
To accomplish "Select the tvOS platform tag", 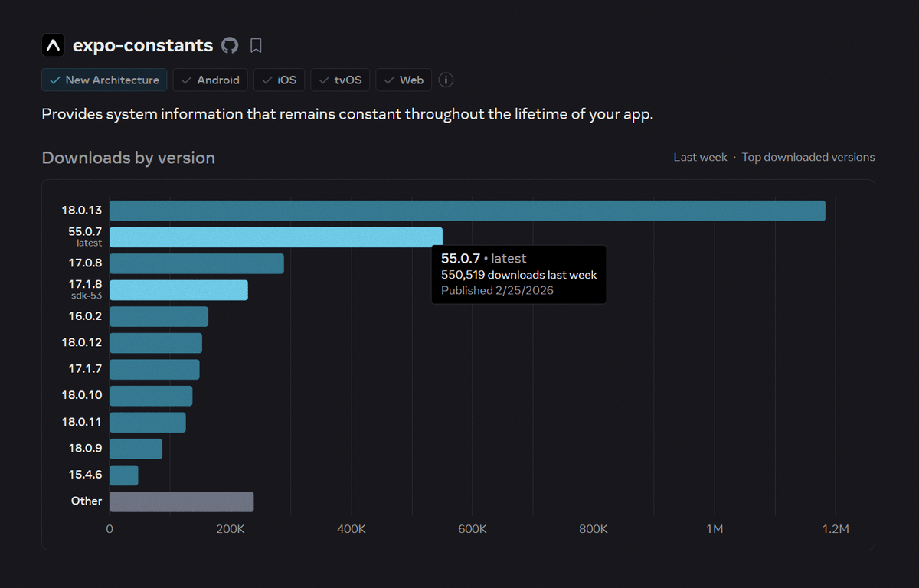I will click(341, 80).
